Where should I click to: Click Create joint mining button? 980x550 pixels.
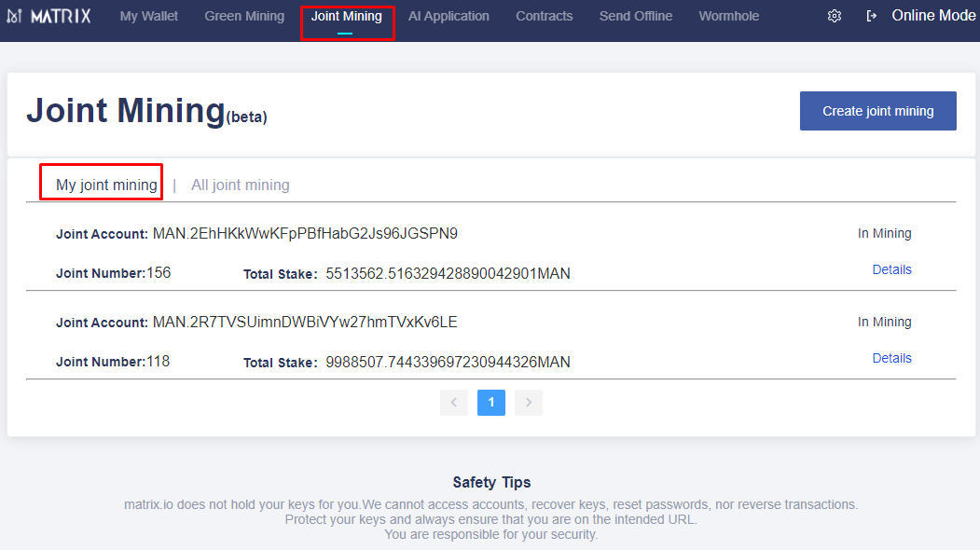point(878,111)
